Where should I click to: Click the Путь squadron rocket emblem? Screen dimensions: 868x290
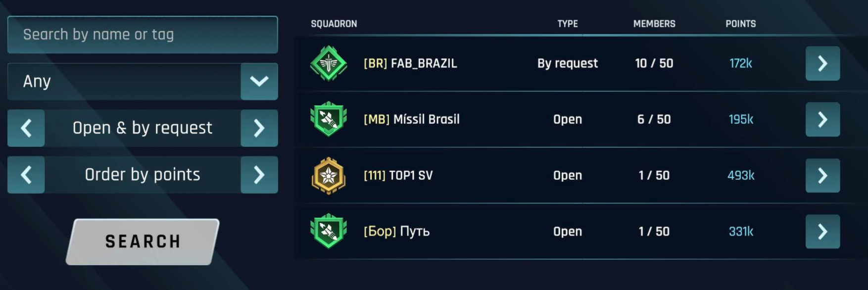329,231
